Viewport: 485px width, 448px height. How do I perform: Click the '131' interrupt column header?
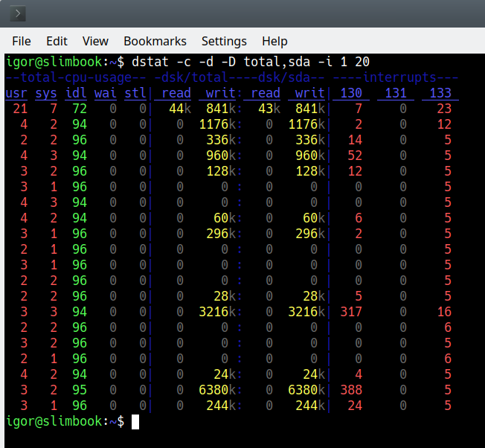coord(396,93)
